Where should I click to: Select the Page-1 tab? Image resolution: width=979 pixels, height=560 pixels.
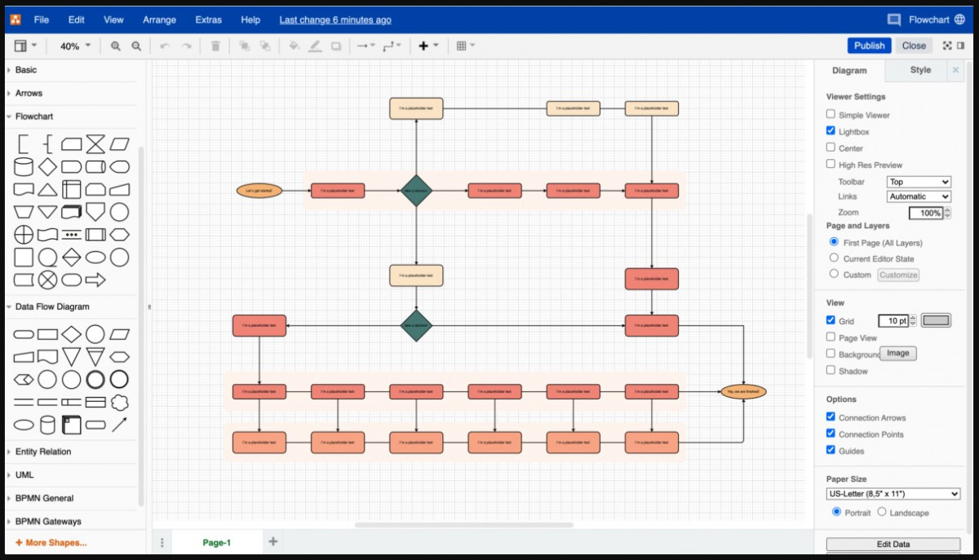click(216, 542)
